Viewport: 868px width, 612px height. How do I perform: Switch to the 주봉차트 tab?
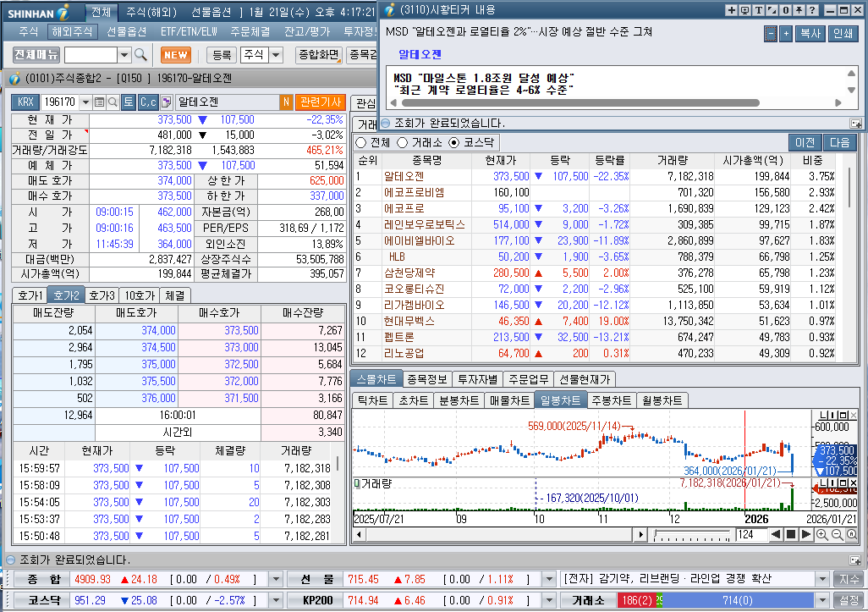611,400
